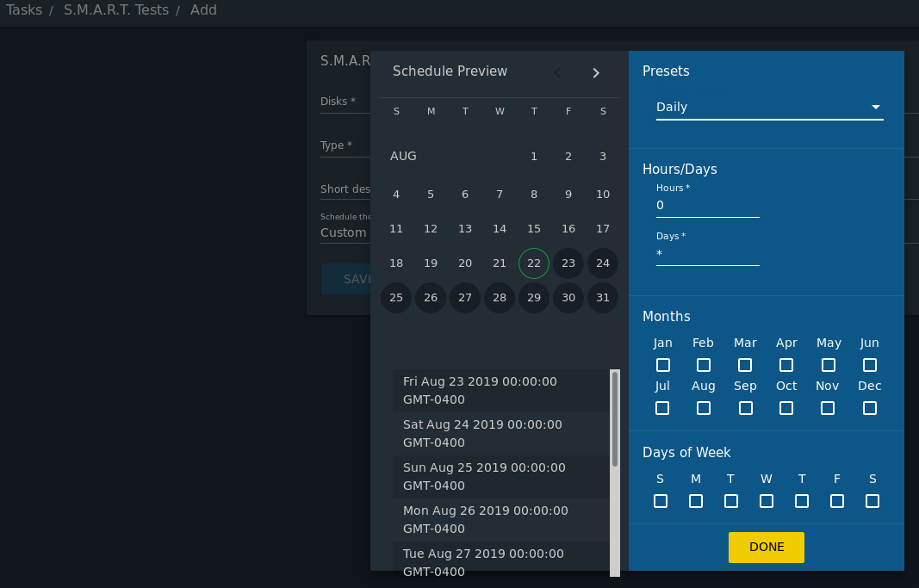919x588 pixels.
Task: Click the Sun Aug 25 2019 schedule entry
Action: pyautogui.click(x=501, y=477)
